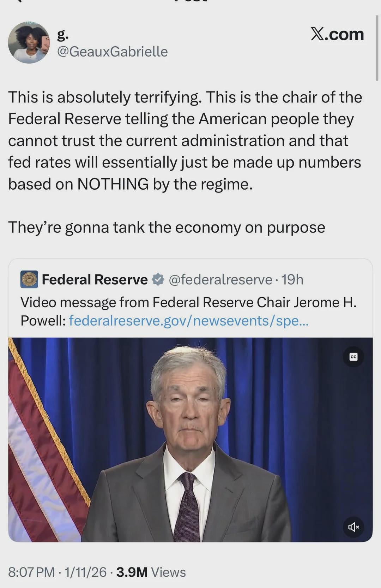
Task: Open the @GeauxGabrielle handle
Action: [112, 52]
